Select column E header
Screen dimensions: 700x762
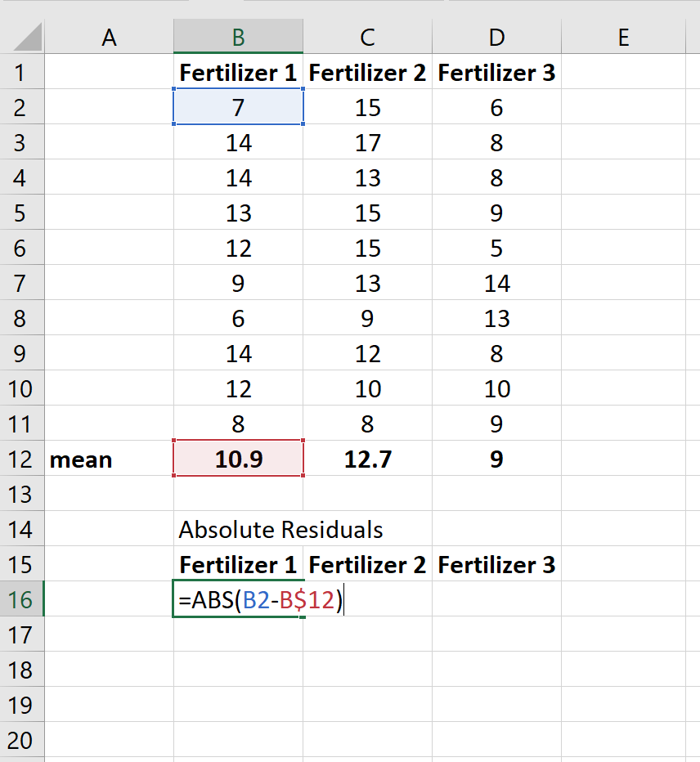pos(624,36)
